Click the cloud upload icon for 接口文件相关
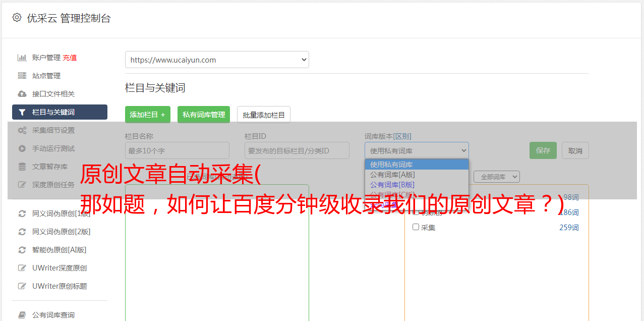This screenshot has height=321, width=644. (22, 94)
